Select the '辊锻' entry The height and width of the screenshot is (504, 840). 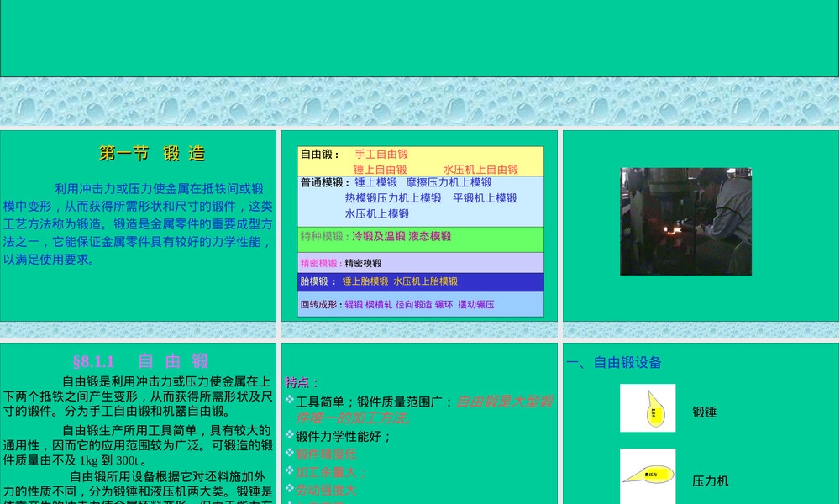[x=354, y=304]
